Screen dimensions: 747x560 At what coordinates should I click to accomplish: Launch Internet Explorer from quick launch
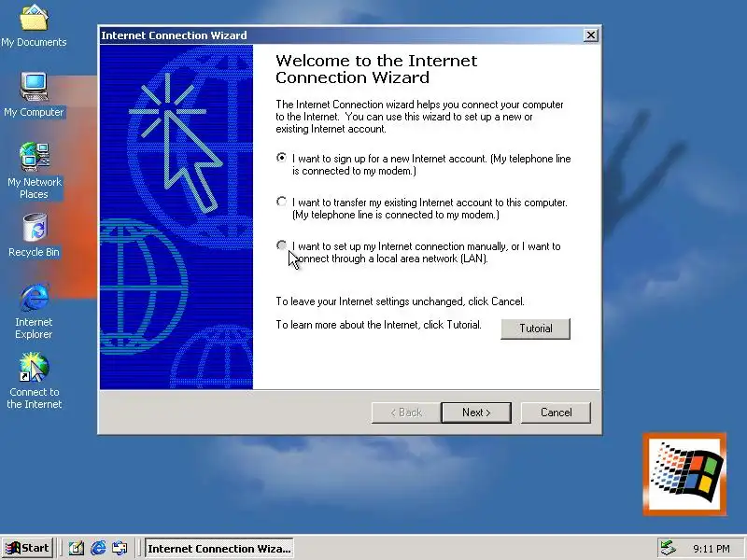point(98,548)
